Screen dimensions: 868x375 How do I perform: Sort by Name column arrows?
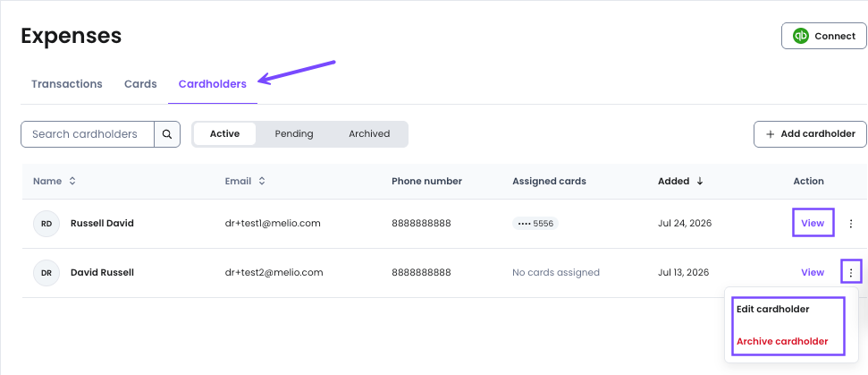click(x=72, y=181)
